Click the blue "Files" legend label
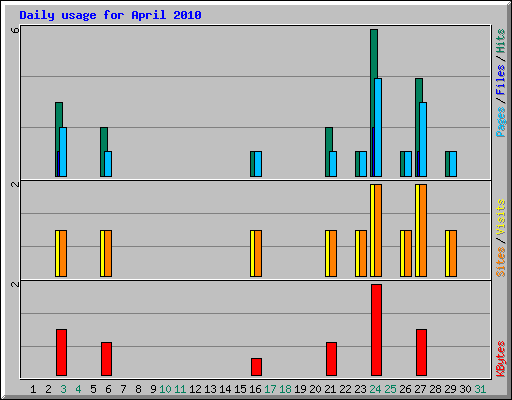The width and height of the screenshot is (512, 400). [500, 80]
